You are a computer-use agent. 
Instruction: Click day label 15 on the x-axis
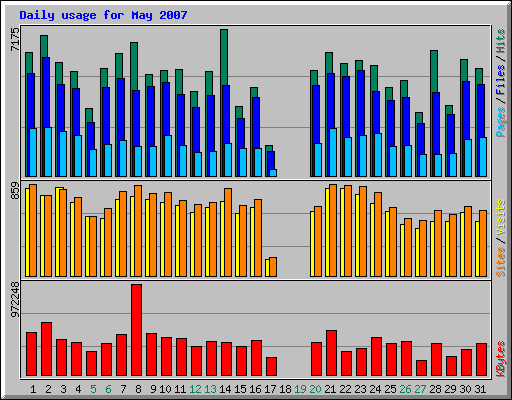click(240, 389)
